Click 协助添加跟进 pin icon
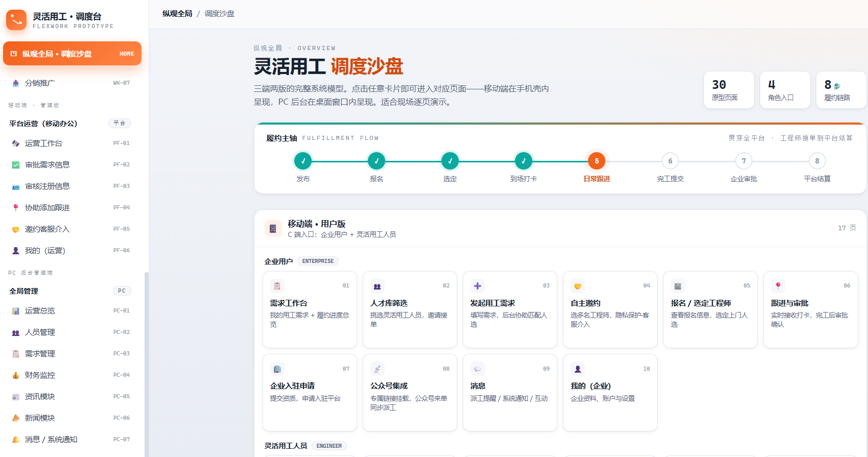 (16, 208)
